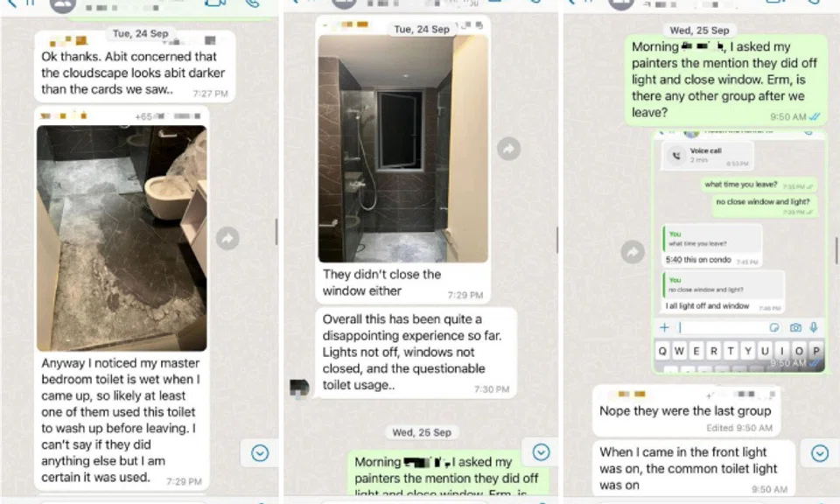
Task: Tap scroll-to-bottom chevron in right chat
Action: (x=820, y=453)
